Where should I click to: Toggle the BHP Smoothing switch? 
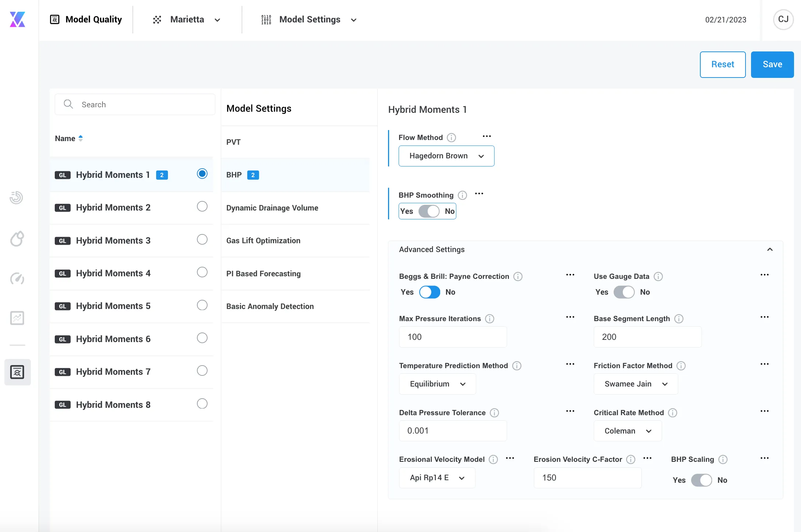click(x=429, y=211)
